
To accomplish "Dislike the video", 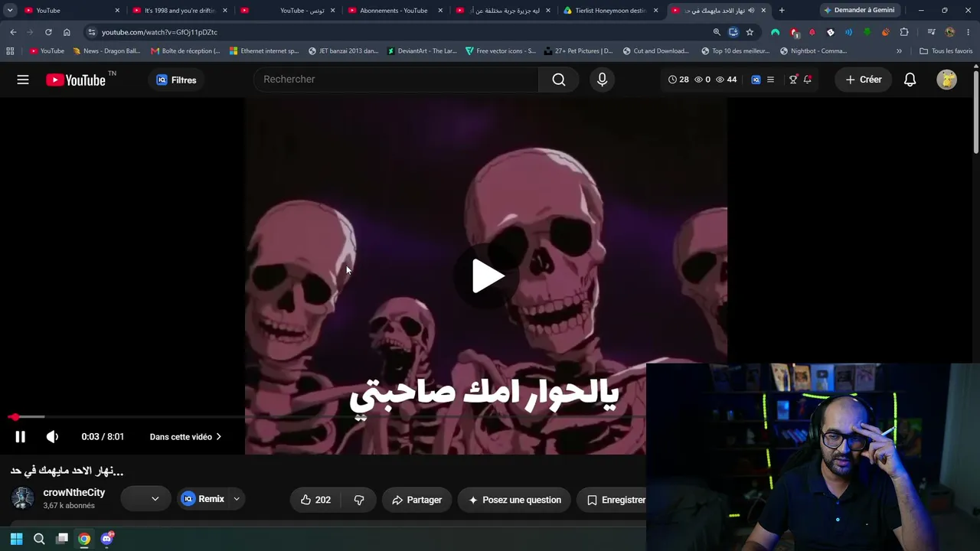I will [x=358, y=500].
